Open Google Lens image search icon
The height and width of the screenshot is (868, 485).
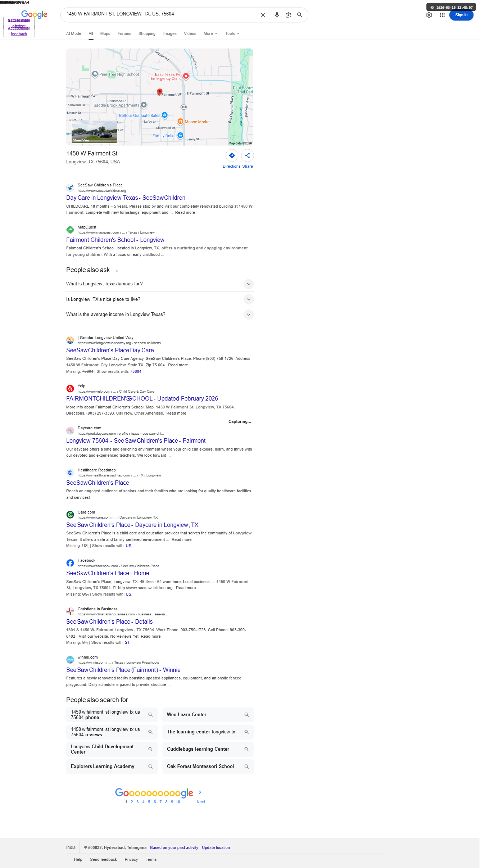click(x=288, y=15)
